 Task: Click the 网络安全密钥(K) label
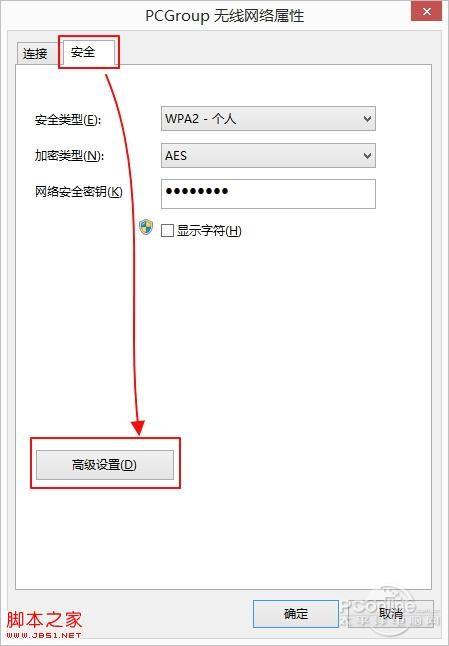point(79,192)
